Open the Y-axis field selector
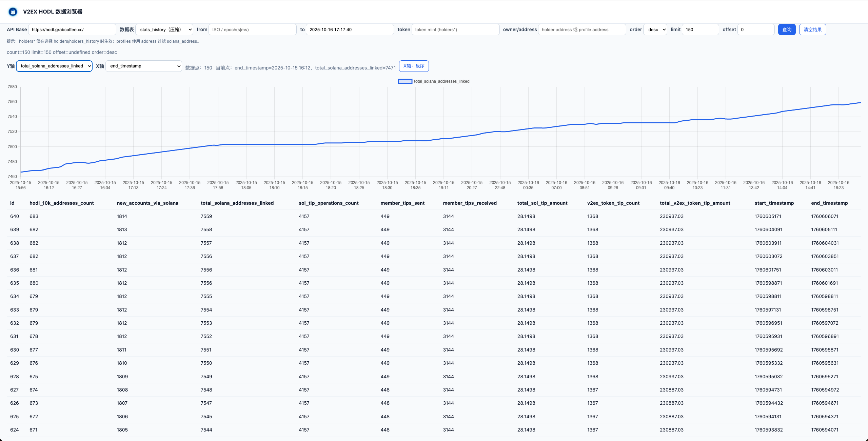Image resolution: width=868 pixels, height=441 pixels. point(54,66)
